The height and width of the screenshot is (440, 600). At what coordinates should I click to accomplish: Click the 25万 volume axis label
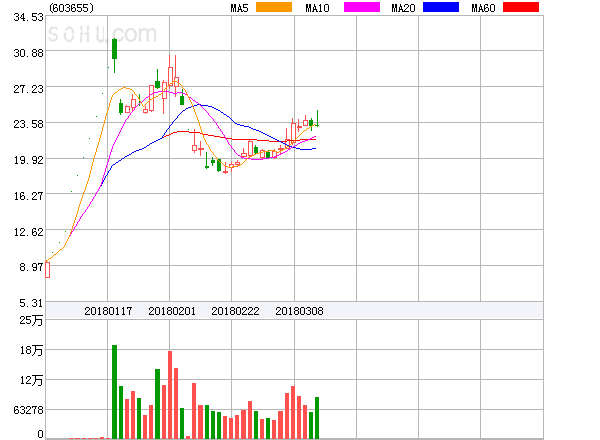click(31, 320)
